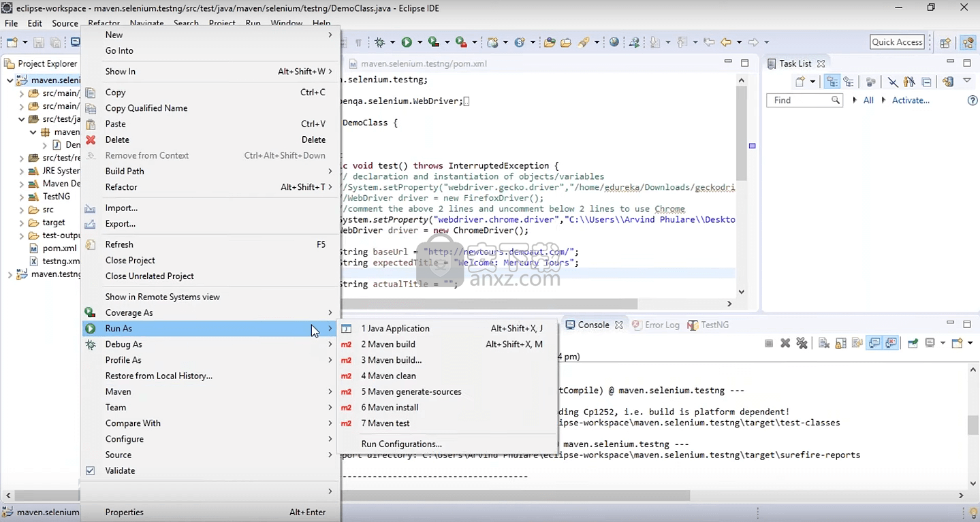Toggle Show Console on Standard Out
The height and width of the screenshot is (522, 980).
click(x=874, y=343)
